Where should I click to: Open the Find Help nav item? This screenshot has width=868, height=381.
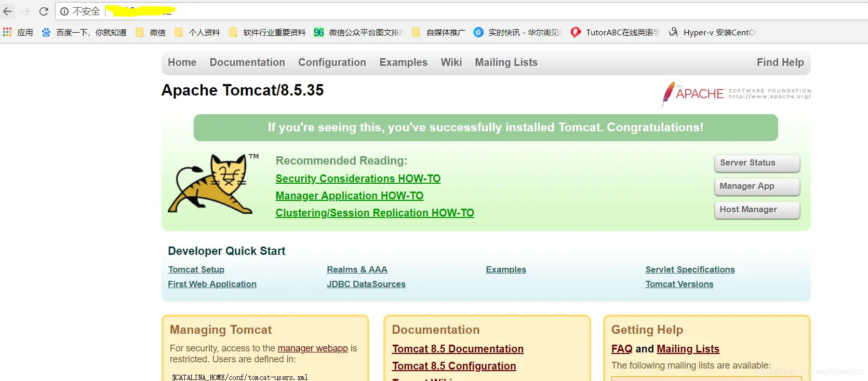coord(780,62)
